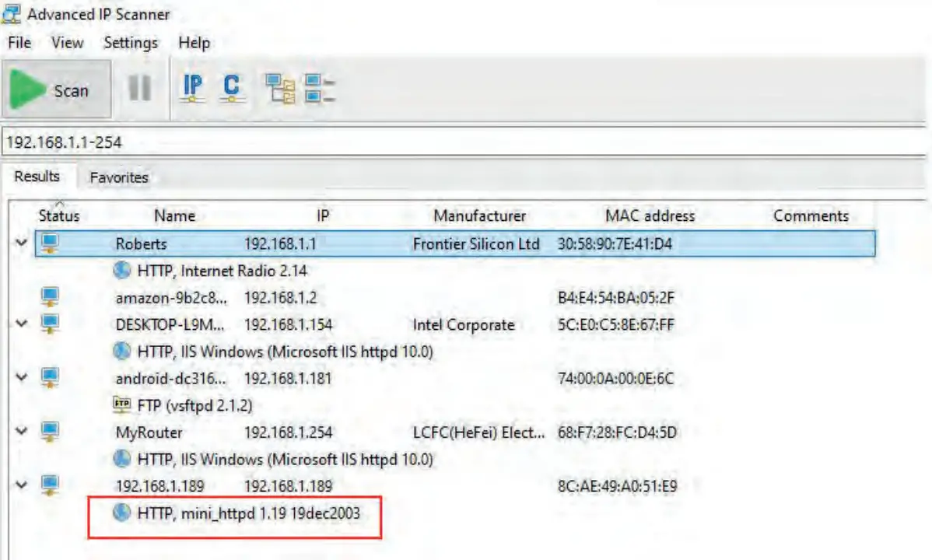Collapse the DESKTOP-L9M device row
This screenshot has width=932, height=560.
(x=22, y=324)
